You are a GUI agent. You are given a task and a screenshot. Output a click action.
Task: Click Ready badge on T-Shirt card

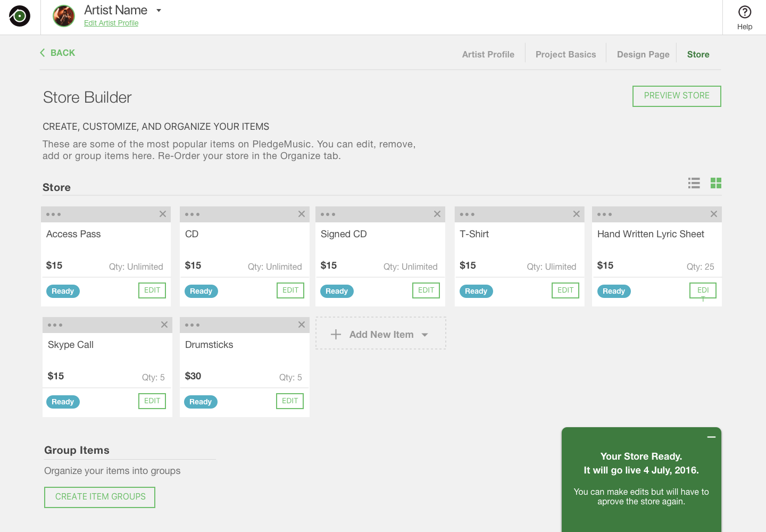coord(476,291)
